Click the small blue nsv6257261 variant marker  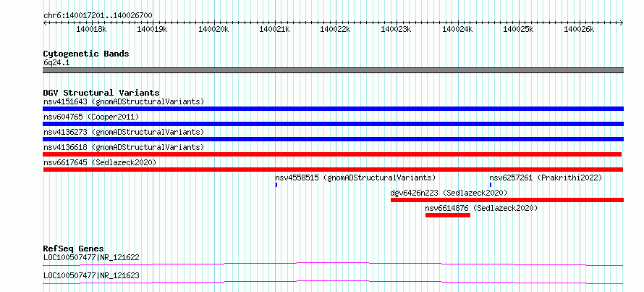coord(491,185)
